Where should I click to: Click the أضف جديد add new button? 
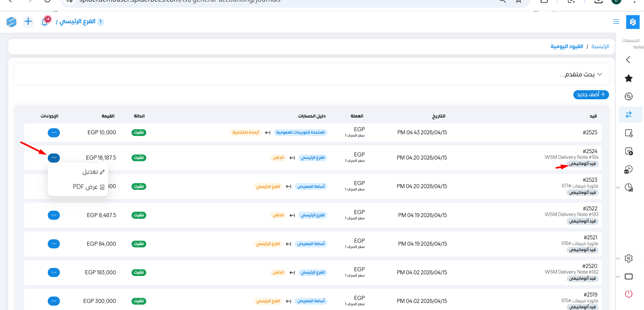(x=591, y=95)
